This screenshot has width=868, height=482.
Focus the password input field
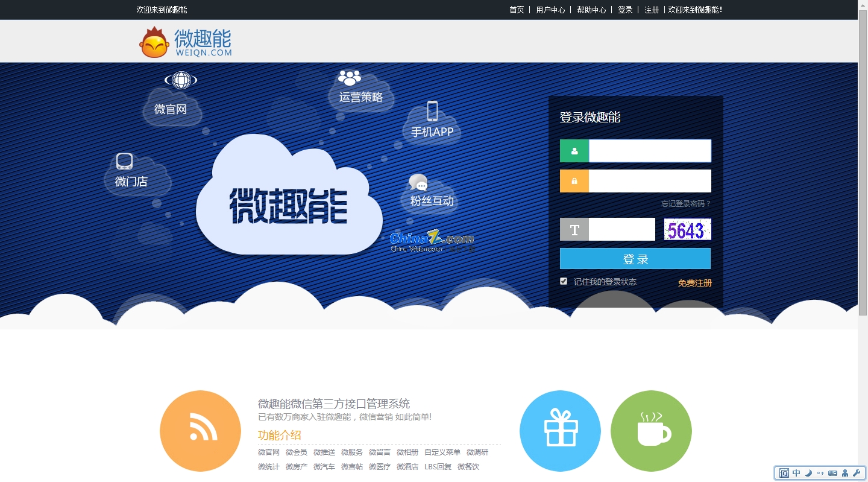click(650, 181)
